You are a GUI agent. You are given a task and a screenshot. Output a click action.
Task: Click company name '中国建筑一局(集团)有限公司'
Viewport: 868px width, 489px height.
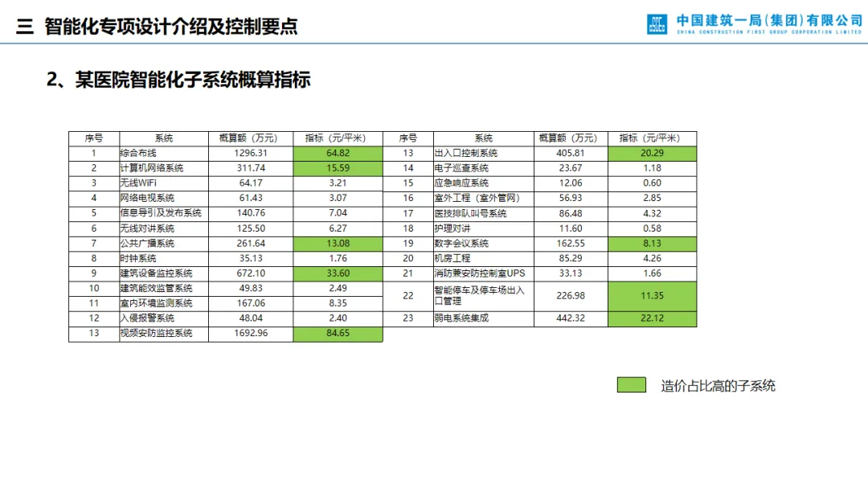pyautogui.click(x=769, y=21)
